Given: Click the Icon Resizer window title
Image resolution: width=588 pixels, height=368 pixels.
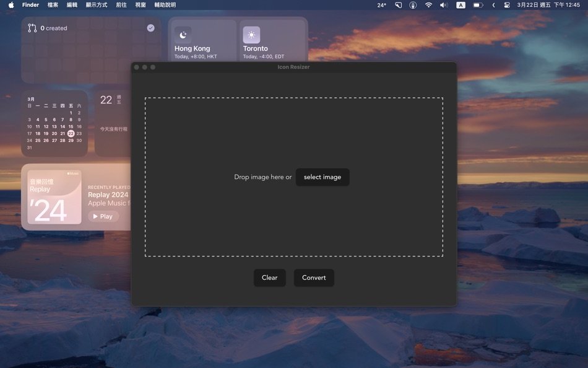Looking at the screenshot, I should click(x=293, y=67).
